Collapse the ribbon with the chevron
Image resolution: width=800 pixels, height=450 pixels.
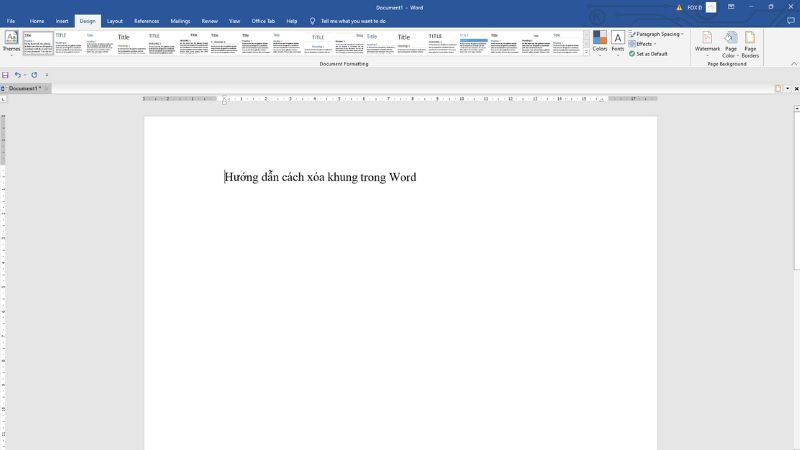pos(794,63)
